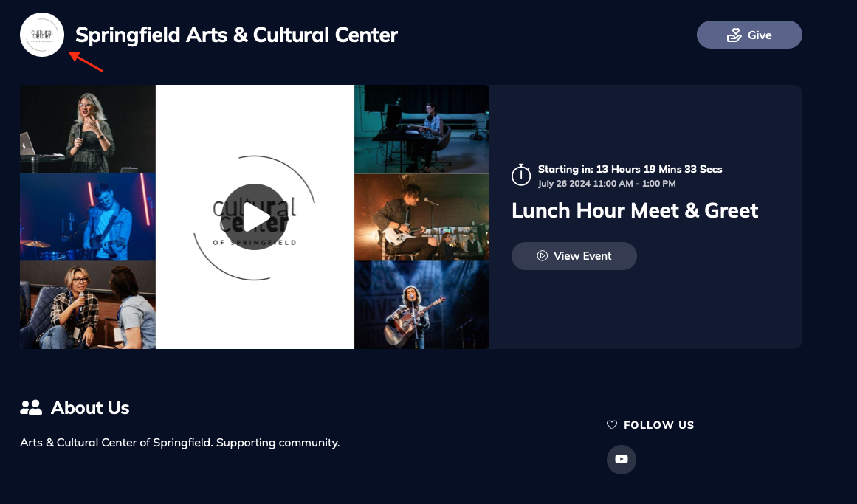Click the July 26 2024 event date text

(x=607, y=184)
